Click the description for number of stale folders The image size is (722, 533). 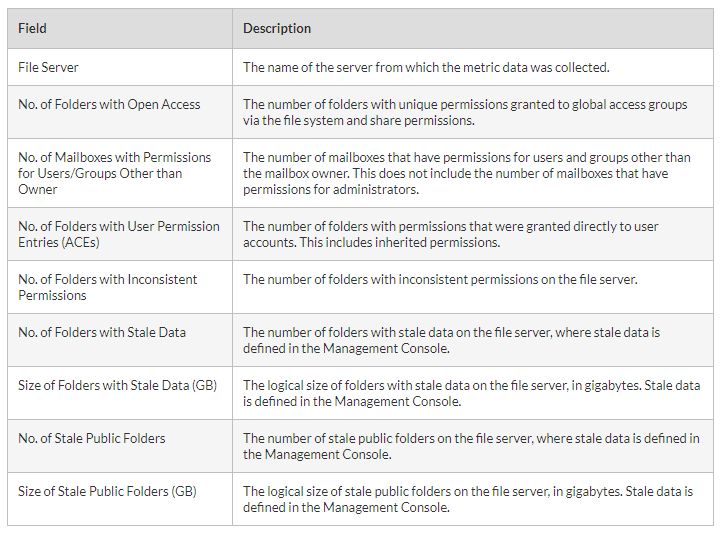[451, 340]
